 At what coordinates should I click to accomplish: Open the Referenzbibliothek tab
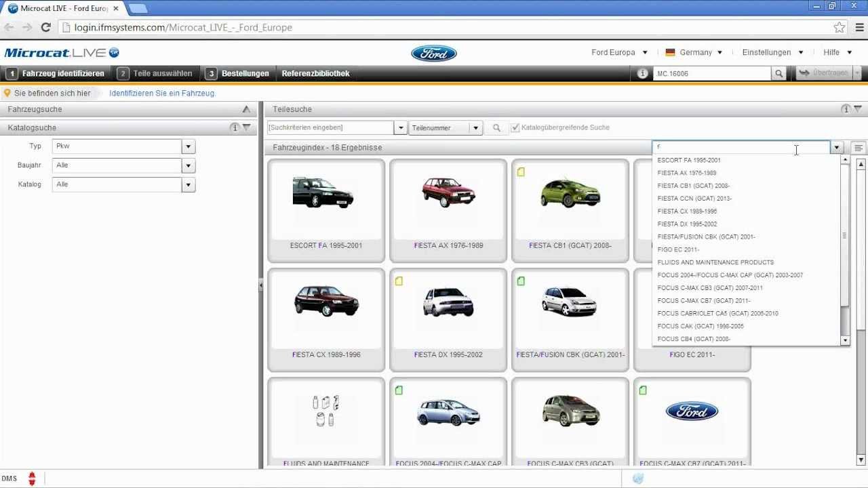pos(315,73)
